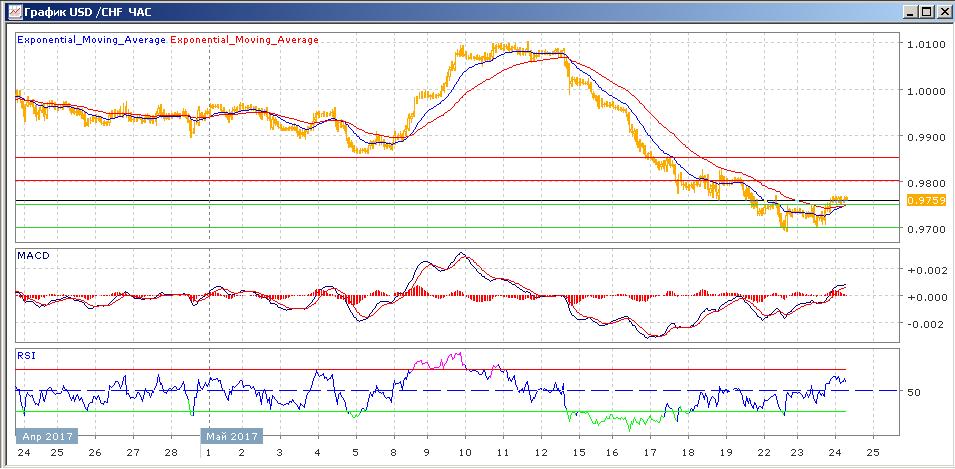The width and height of the screenshot is (955, 469).
Task: Click the RSI 50 level axis label
Action: (x=913, y=392)
